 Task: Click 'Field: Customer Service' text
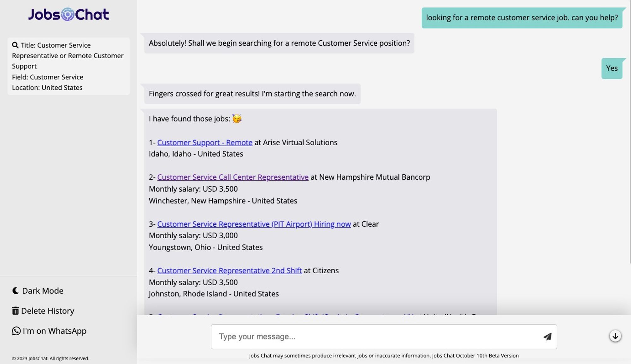point(48,77)
